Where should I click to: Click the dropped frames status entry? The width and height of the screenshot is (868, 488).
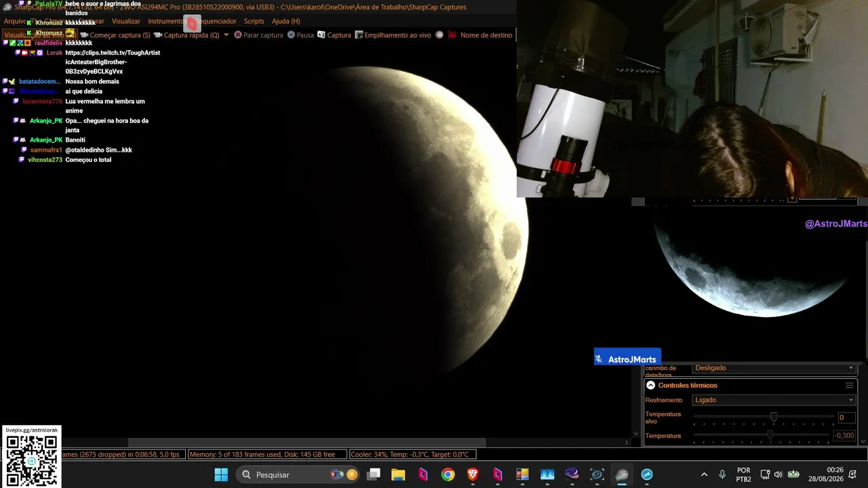point(123,455)
